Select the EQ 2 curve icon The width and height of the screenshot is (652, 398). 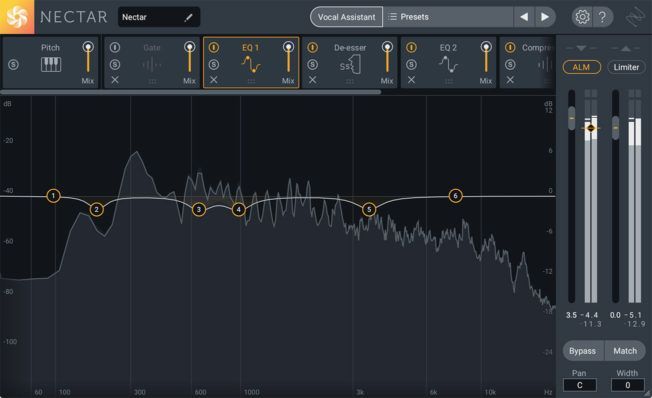click(448, 64)
